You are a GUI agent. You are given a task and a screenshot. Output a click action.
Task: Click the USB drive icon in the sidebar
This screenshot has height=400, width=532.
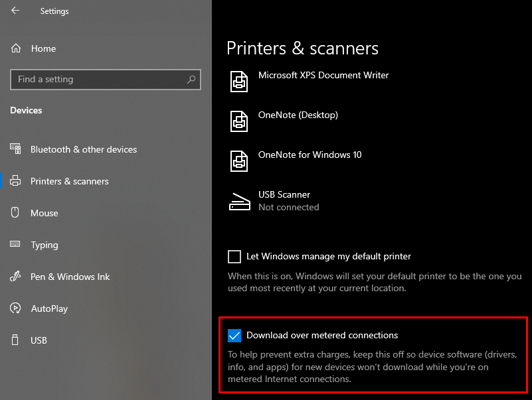(15, 340)
